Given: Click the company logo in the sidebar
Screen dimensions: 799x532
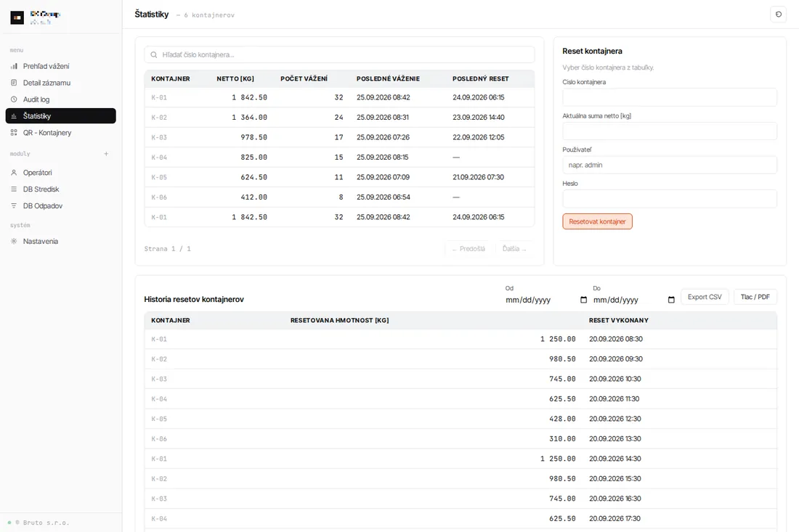Looking at the screenshot, I should 17,18.
